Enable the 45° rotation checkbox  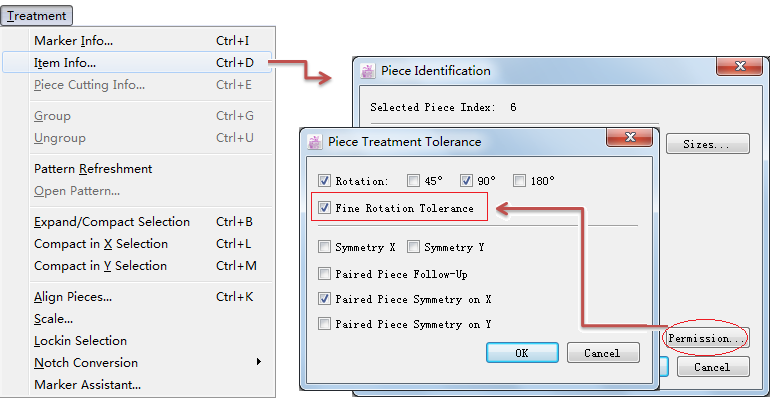413,181
